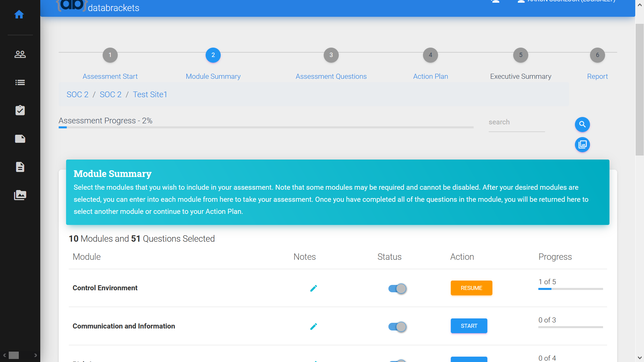
Task: Open Report step label
Action: tap(597, 76)
